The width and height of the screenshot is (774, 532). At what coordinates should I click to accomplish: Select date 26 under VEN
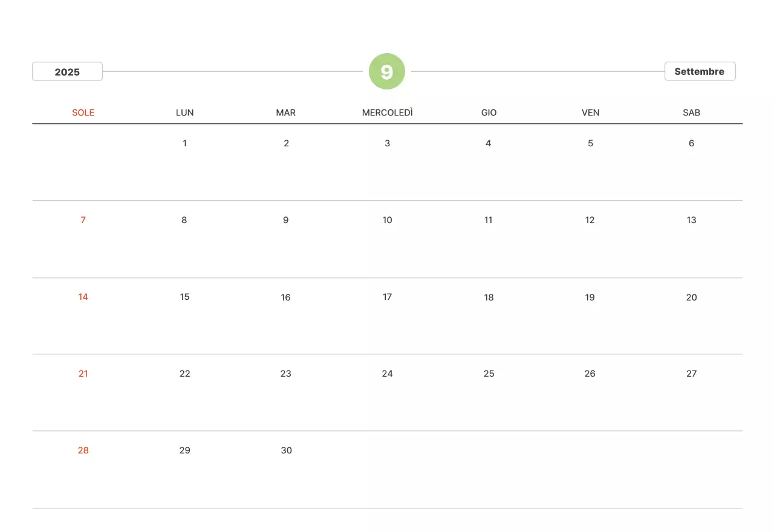click(590, 374)
